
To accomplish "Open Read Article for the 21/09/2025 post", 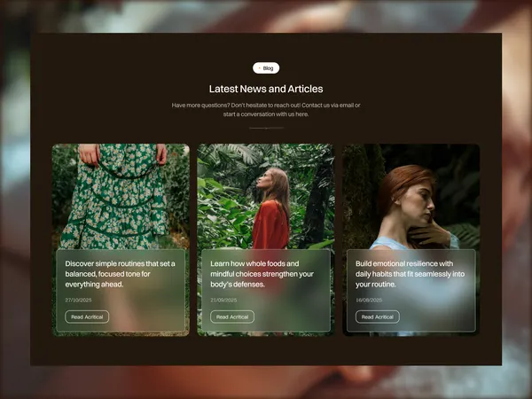I will [232, 317].
